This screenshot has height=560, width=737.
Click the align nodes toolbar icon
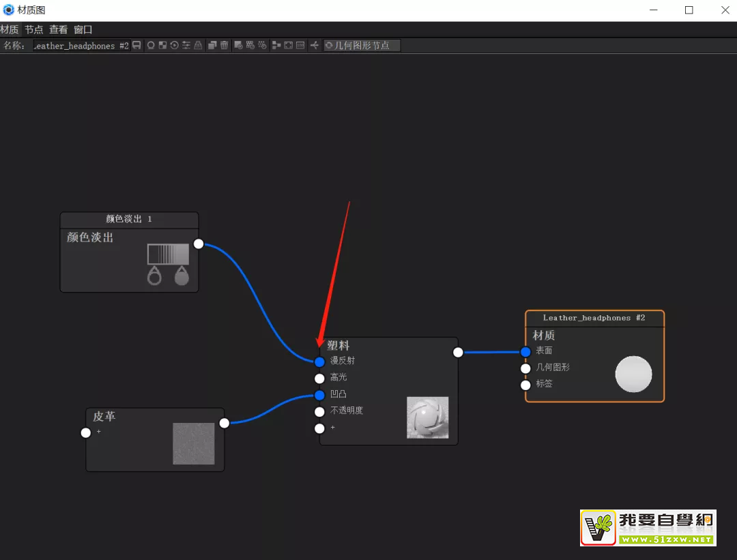point(276,46)
